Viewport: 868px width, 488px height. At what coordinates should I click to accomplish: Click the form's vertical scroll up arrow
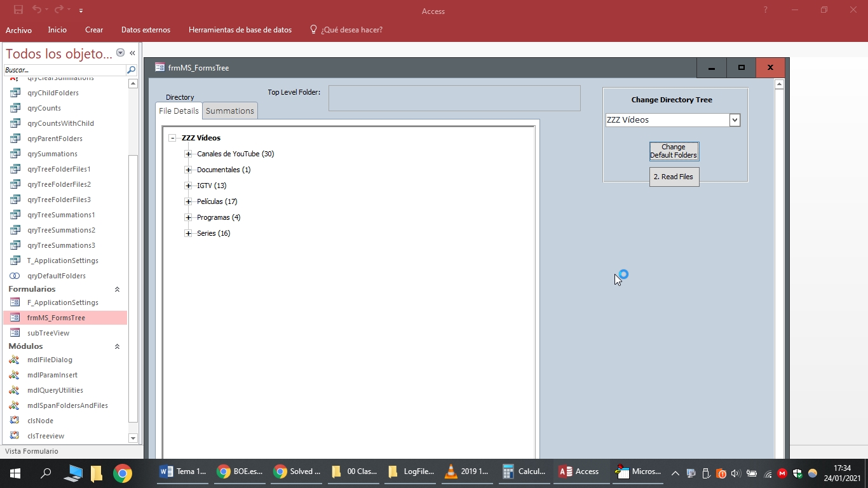pyautogui.click(x=780, y=84)
